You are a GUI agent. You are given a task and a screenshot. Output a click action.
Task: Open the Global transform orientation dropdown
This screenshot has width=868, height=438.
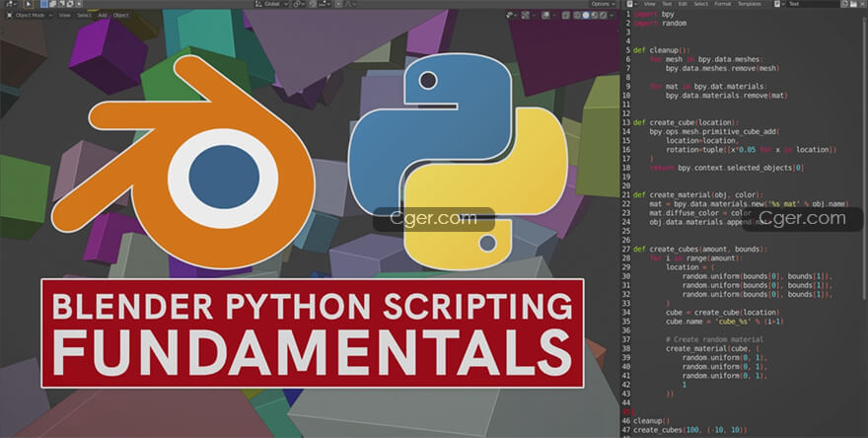tap(272, 4)
